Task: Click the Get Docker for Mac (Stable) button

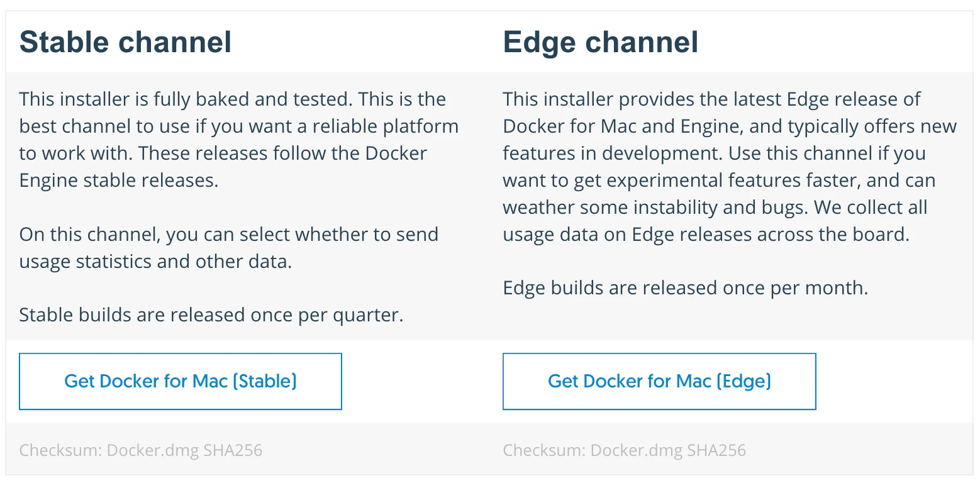Action: 181,381
